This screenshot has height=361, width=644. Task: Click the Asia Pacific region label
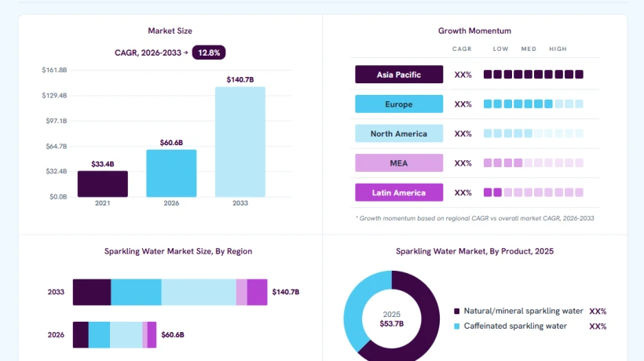coord(399,75)
